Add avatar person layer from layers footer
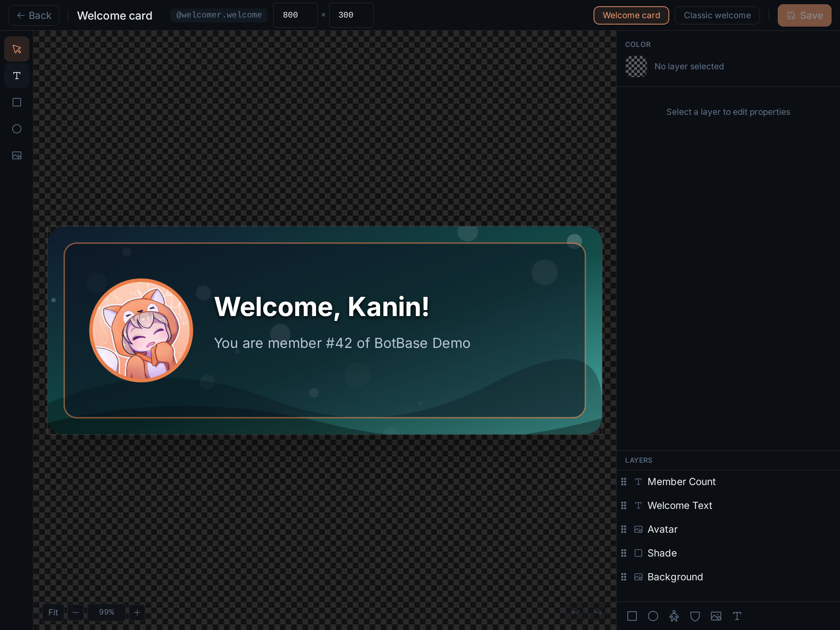Screen dimensions: 840x630 pyautogui.click(x=674, y=616)
